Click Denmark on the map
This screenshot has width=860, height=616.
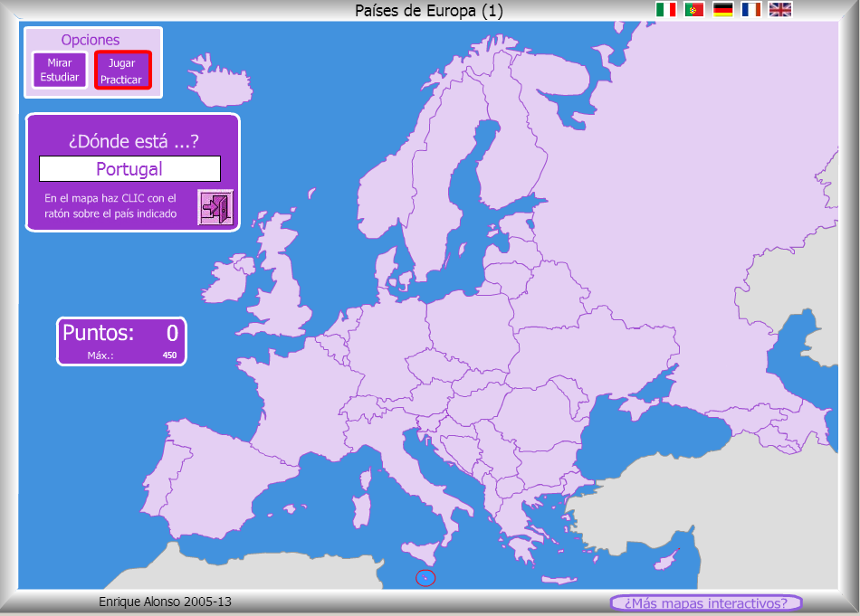point(387,270)
